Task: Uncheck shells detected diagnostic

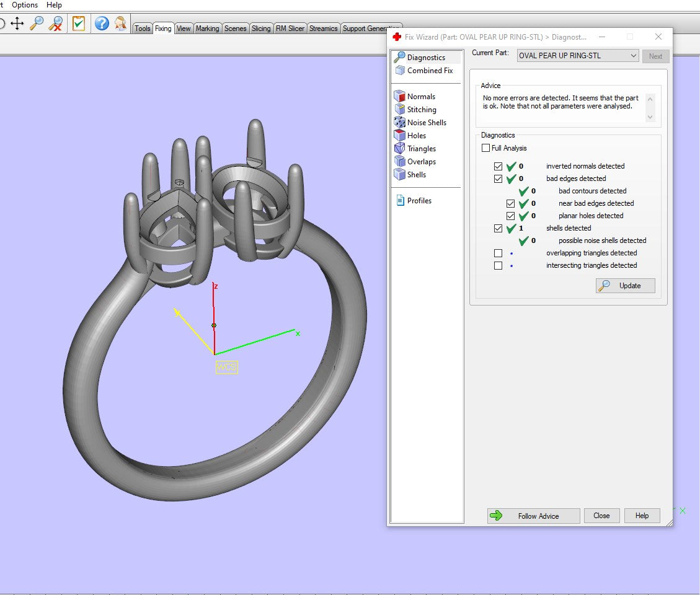Action: point(498,228)
